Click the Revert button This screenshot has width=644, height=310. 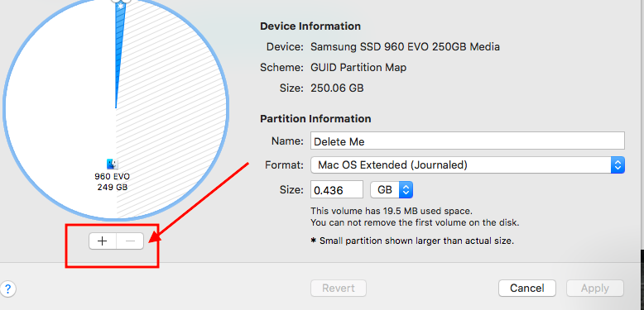tap(339, 289)
